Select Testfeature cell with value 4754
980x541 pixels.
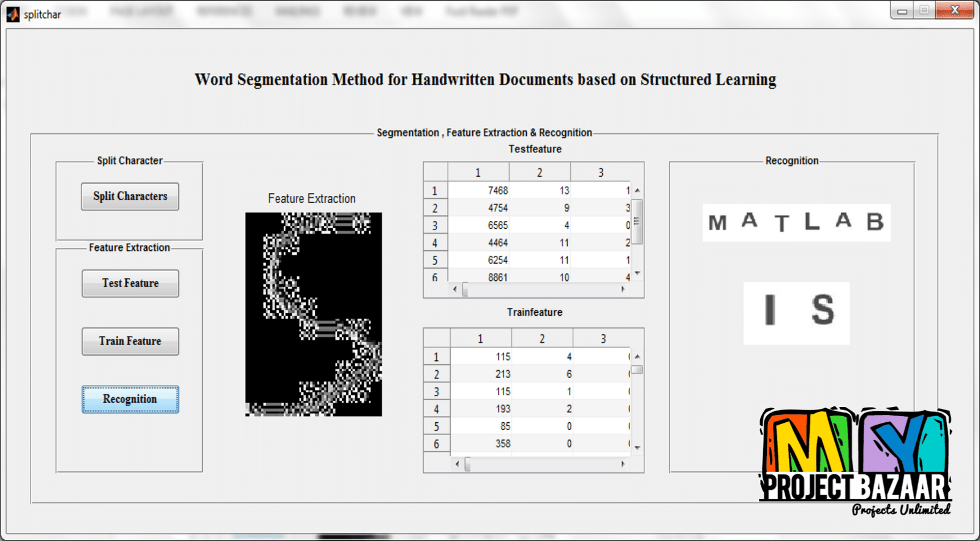point(478,208)
